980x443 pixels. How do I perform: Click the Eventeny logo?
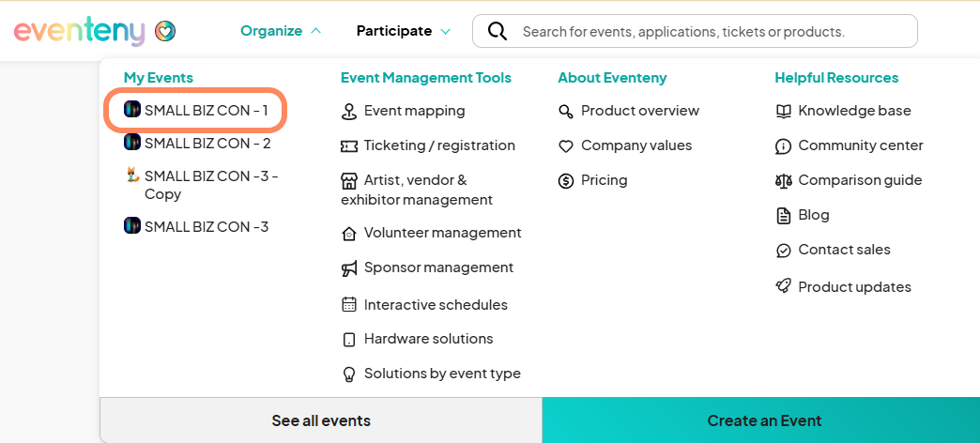80,31
